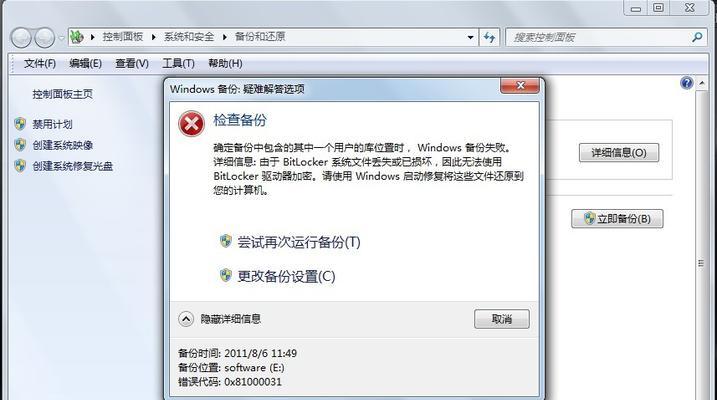Open 创建系统映像 link in sidebar
Screen dimensions: 717x400
click(63, 145)
